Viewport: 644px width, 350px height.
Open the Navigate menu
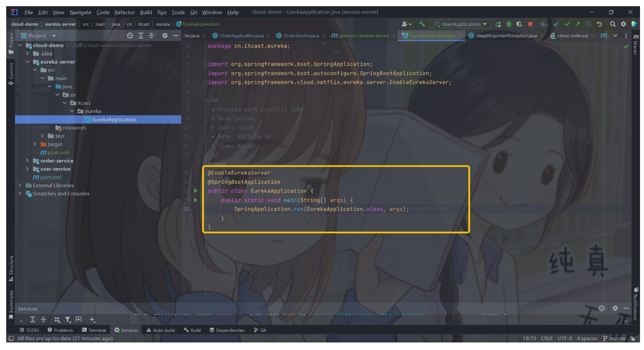80,12
